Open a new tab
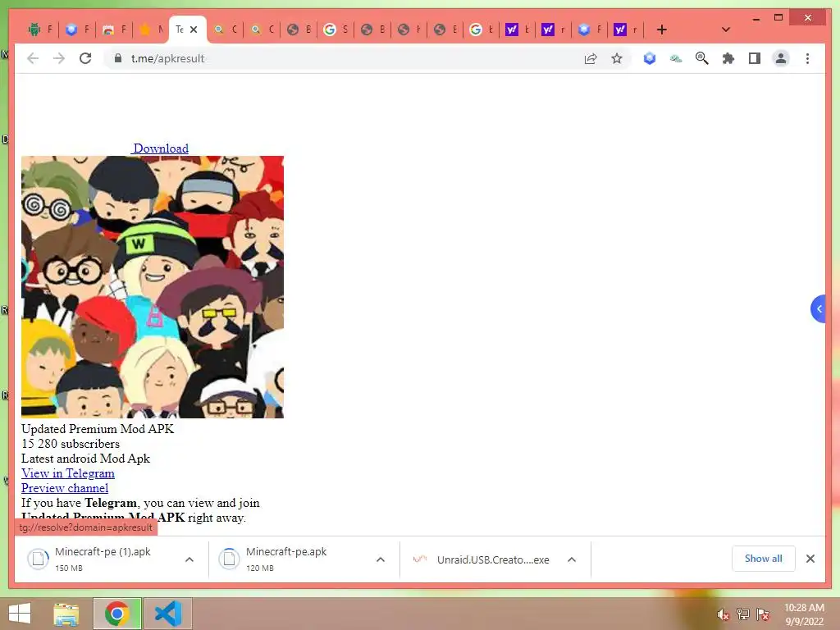Screen dimensions: 840x630 coord(662,30)
